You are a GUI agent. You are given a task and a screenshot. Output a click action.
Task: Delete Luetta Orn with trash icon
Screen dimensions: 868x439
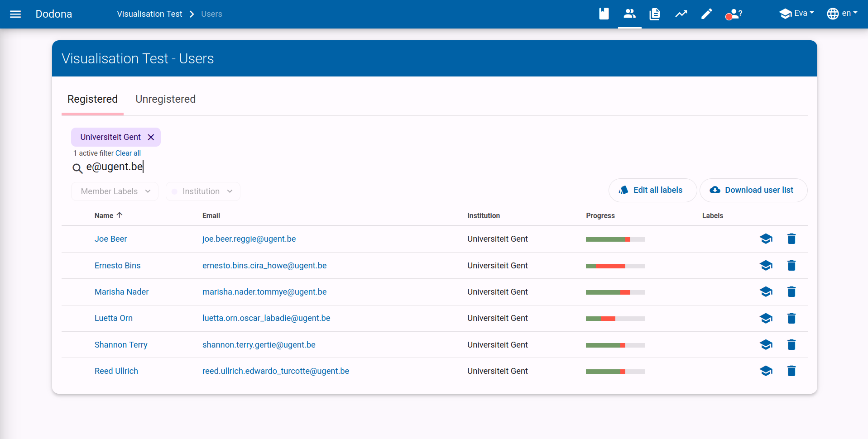pos(791,318)
